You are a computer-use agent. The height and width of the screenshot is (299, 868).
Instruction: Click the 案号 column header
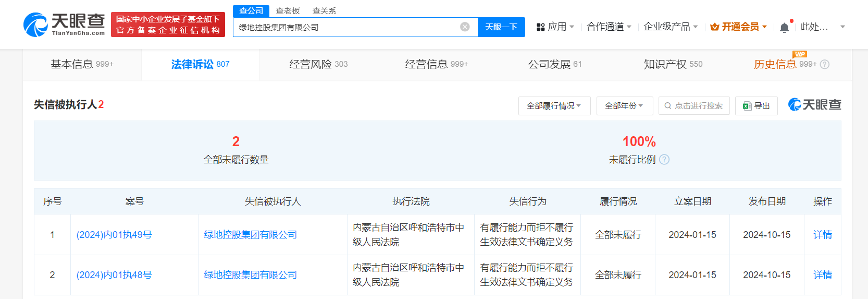pyautogui.click(x=134, y=201)
